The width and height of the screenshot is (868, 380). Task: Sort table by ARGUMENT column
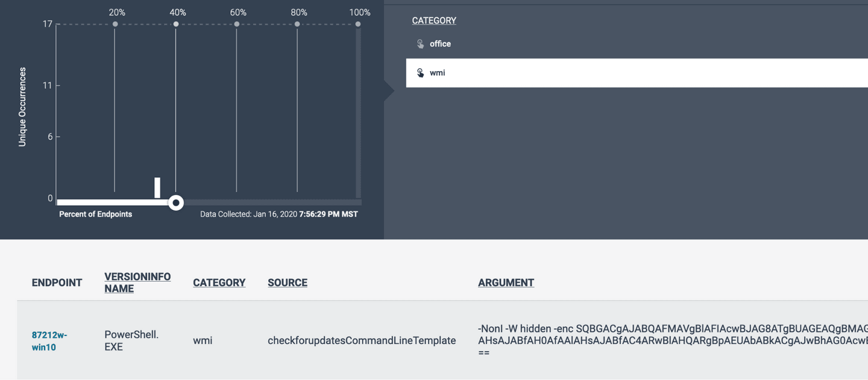click(506, 282)
